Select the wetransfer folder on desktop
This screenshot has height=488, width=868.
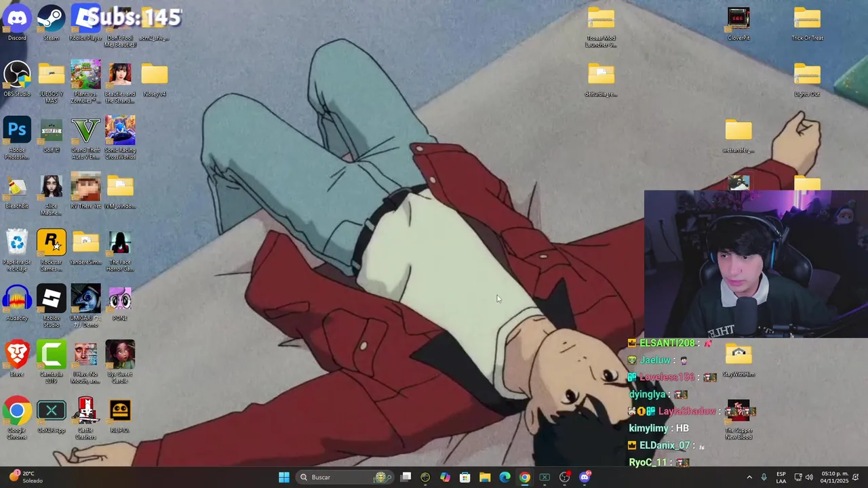click(x=738, y=135)
